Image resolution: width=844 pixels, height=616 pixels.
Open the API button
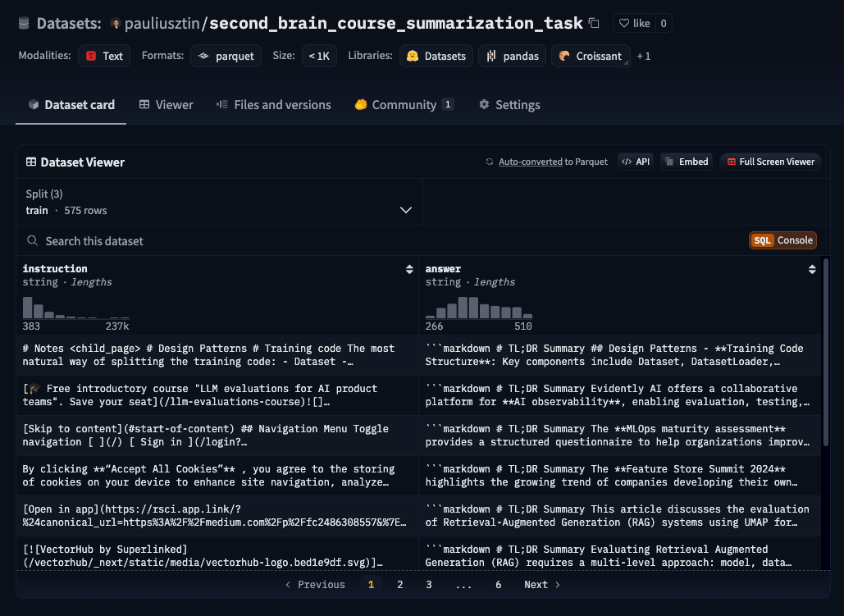pyautogui.click(x=636, y=162)
